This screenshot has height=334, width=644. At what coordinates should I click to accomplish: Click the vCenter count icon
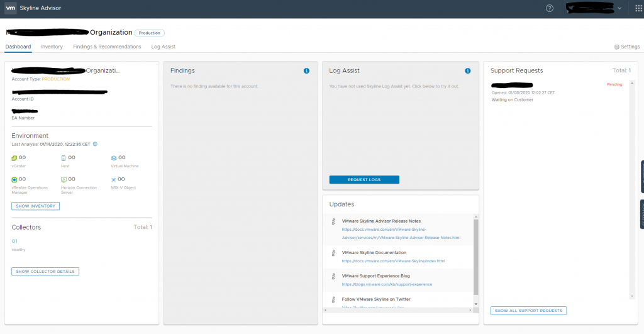14,158
